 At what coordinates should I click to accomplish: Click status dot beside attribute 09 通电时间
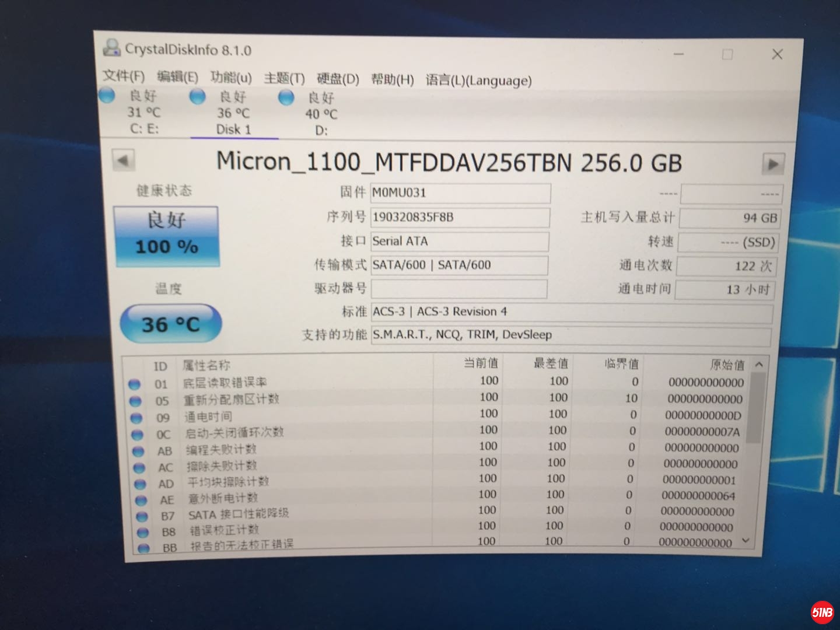click(x=136, y=418)
